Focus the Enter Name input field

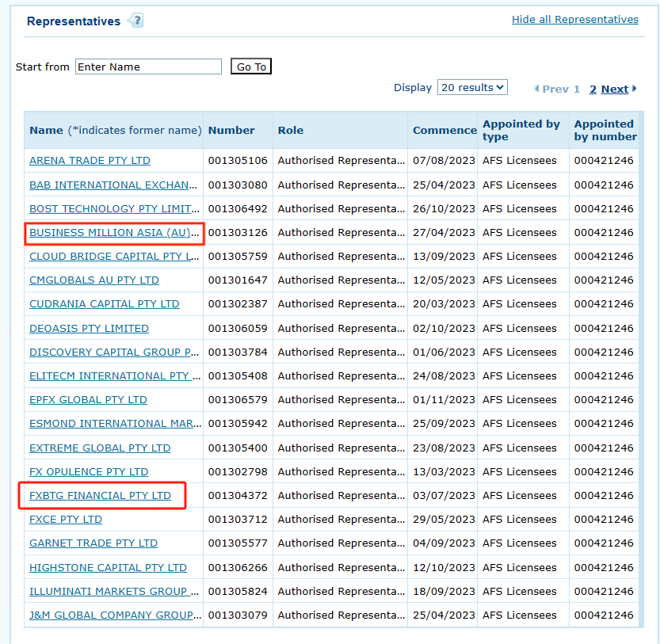[148, 67]
